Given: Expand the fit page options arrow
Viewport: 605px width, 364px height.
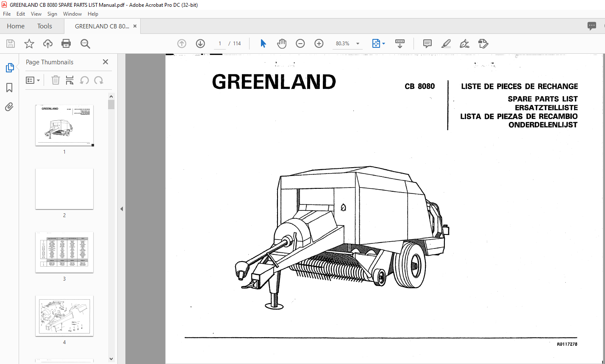Looking at the screenshot, I should coord(384,44).
